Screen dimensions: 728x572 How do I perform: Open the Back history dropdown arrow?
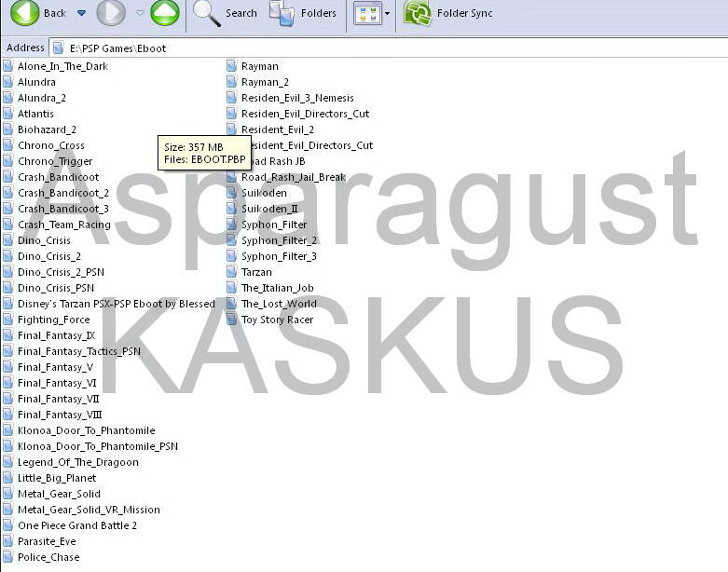(x=81, y=13)
